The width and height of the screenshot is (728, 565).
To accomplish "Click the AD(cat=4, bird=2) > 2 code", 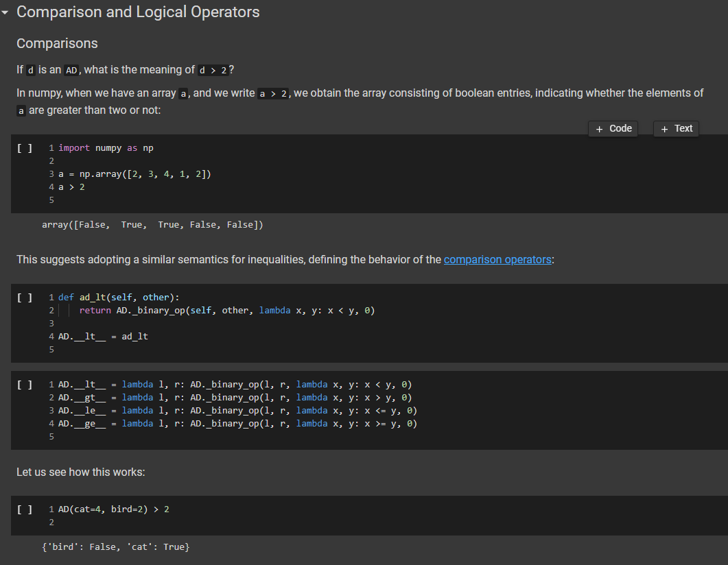I will [x=113, y=509].
